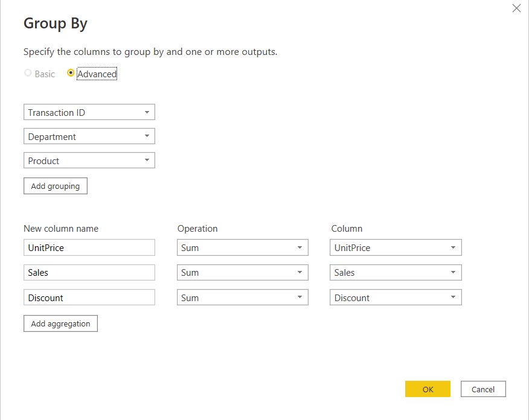Click the 'Group By' dialog title
529x420 pixels.
pos(56,24)
